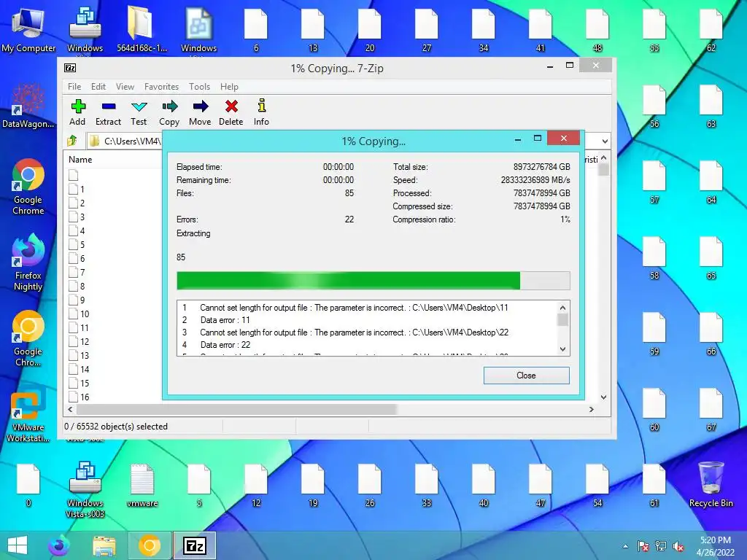The width and height of the screenshot is (747, 560).
Task: Click the error list scroll-down arrow
Action: click(x=562, y=349)
